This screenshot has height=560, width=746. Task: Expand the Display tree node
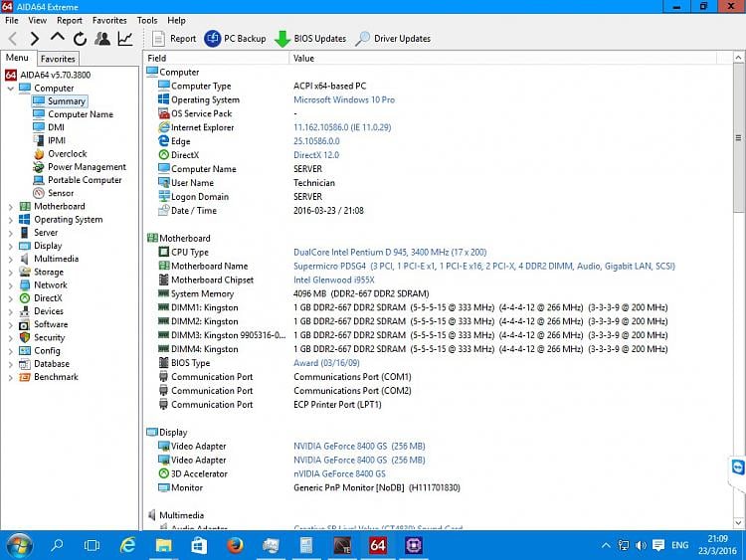(x=11, y=246)
